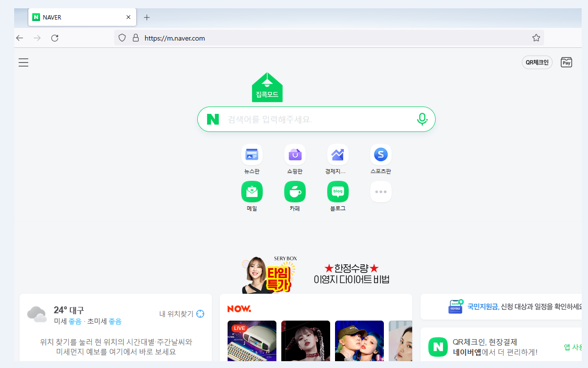Open the 쇼핑판 shortcut icon

coord(295,154)
